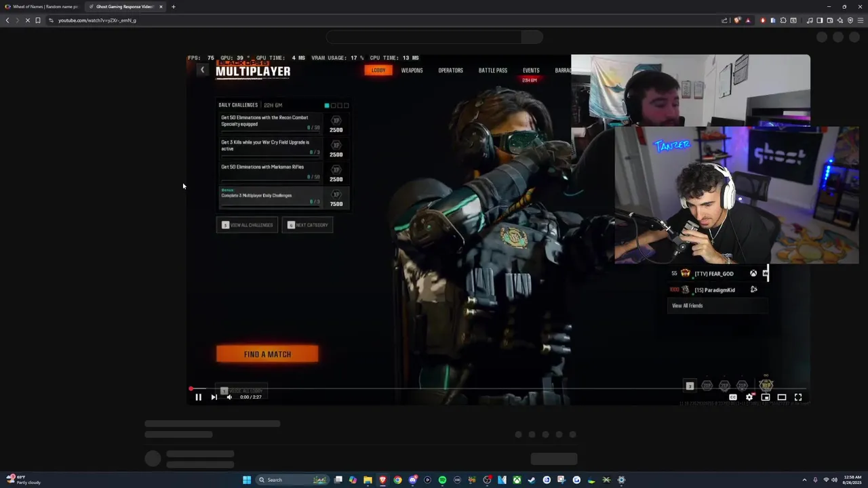The height and width of the screenshot is (488, 868).
Task: Open Google Chrome from the taskbar
Action: tap(397, 480)
